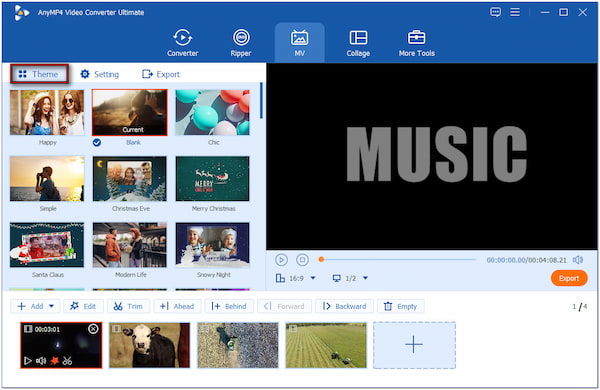This screenshot has width=600, height=390.
Task: Click the orange Export button
Action: [569, 278]
